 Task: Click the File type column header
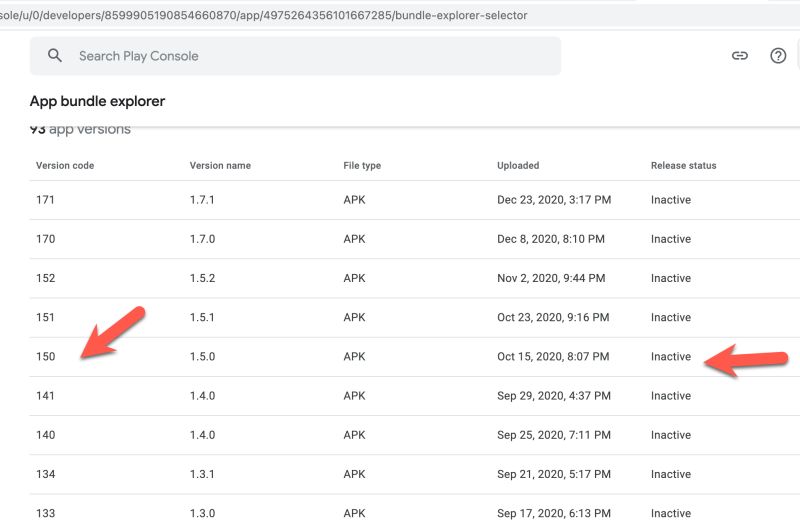tap(362, 165)
